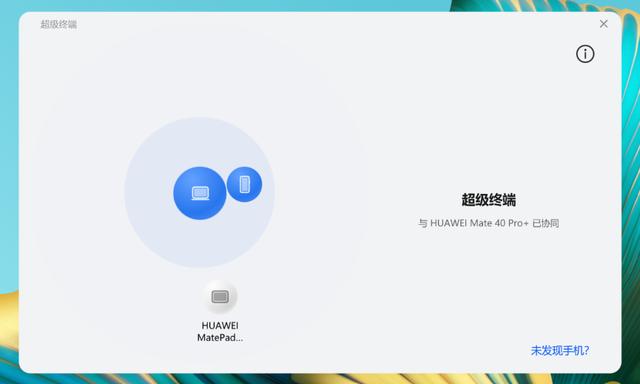Show help via the circled i icon

[585, 54]
